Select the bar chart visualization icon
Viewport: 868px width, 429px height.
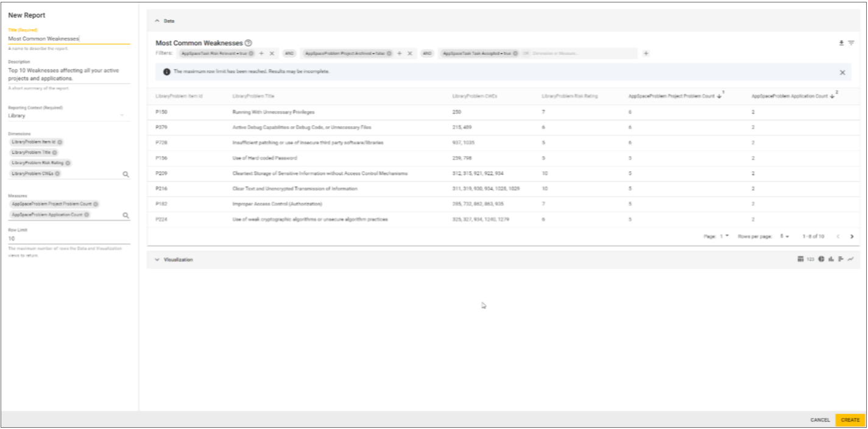point(831,258)
